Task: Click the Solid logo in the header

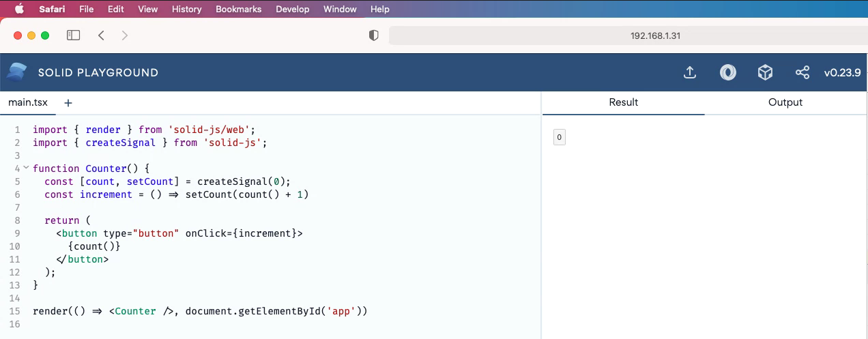Action: pyautogui.click(x=17, y=72)
